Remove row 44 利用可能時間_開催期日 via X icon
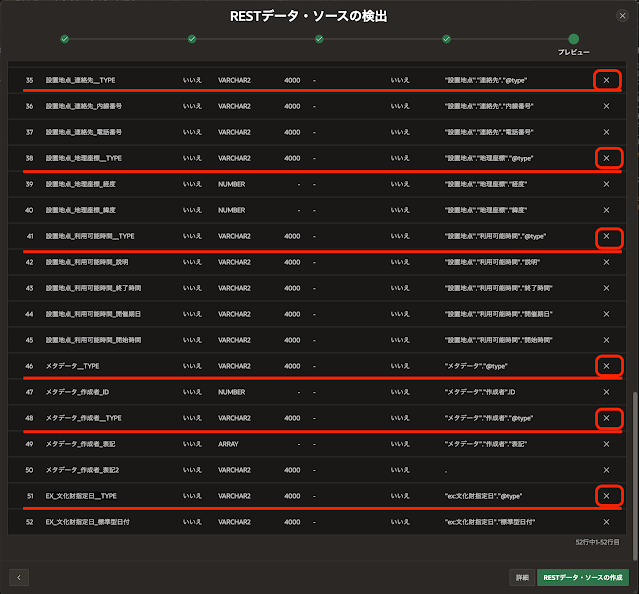 click(x=606, y=314)
